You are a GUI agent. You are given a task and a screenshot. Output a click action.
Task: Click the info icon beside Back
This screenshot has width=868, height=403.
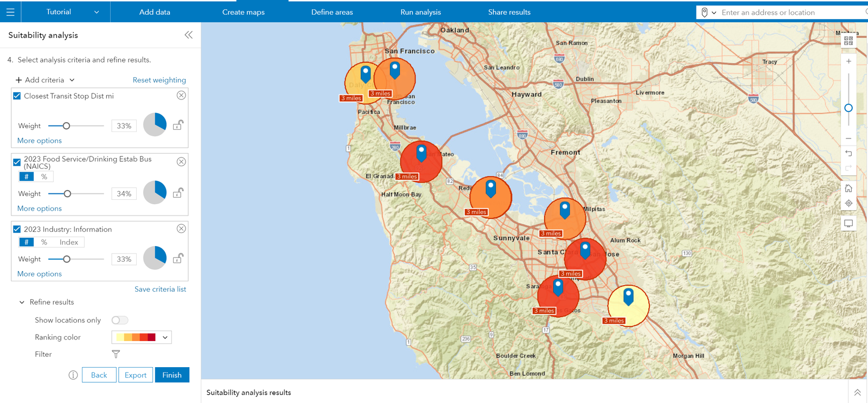coord(73,375)
